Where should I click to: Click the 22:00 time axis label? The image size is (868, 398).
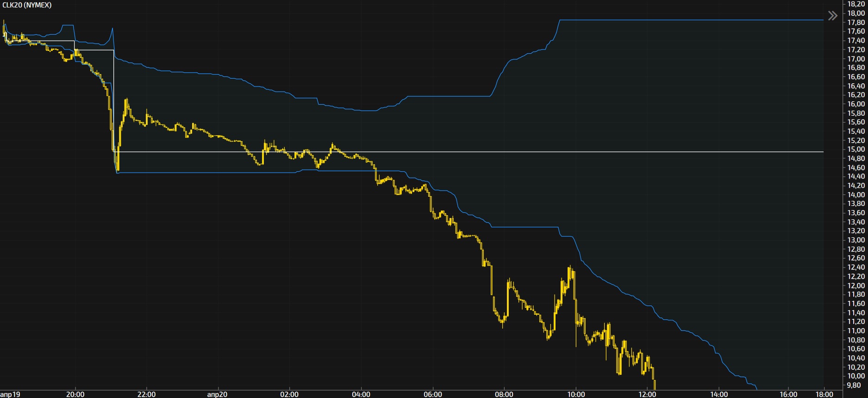coord(146,394)
